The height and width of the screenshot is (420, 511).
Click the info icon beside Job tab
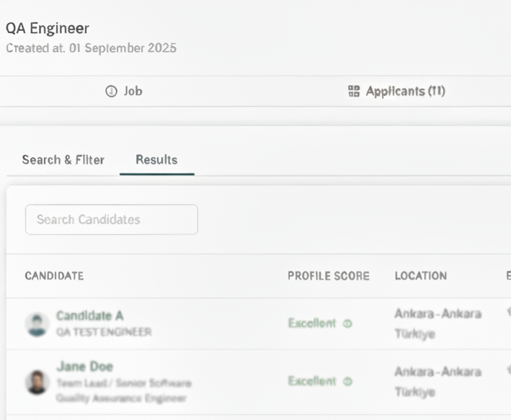click(x=111, y=91)
